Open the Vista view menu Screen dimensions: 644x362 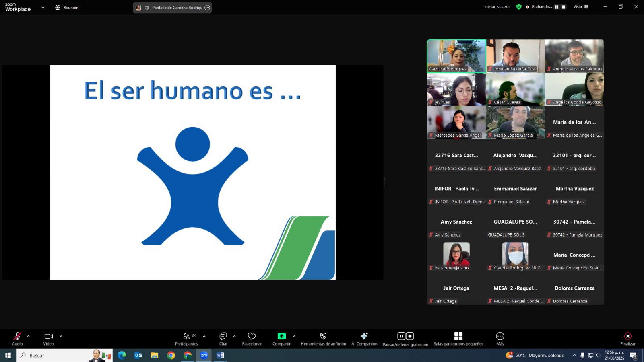pyautogui.click(x=581, y=7)
